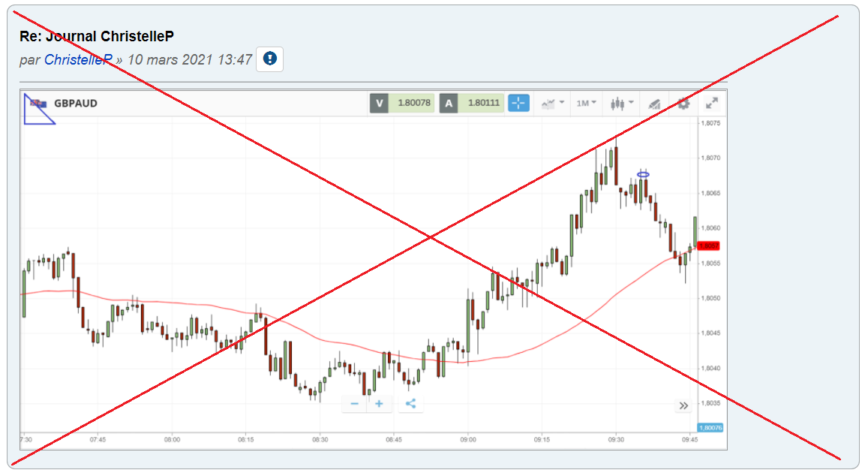The width and height of the screenshot is (868, 473).
Task: Open the candlestick chart type dropdown
Action: [x=622, y=104]
